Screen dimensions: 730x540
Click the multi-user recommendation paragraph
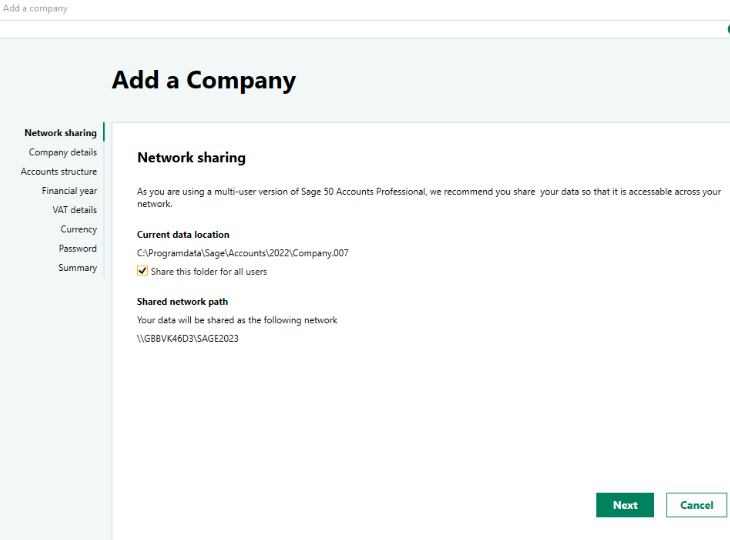coord(429,197)
